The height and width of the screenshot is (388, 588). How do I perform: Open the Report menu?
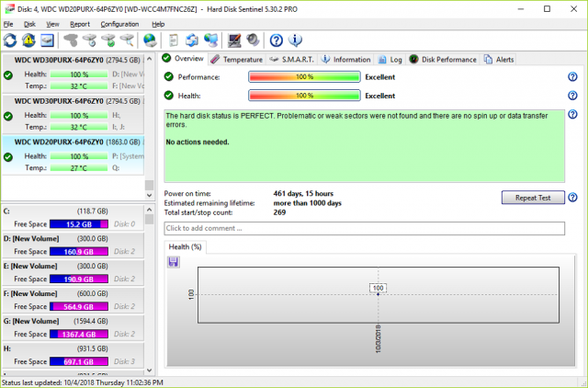(80, 23)
